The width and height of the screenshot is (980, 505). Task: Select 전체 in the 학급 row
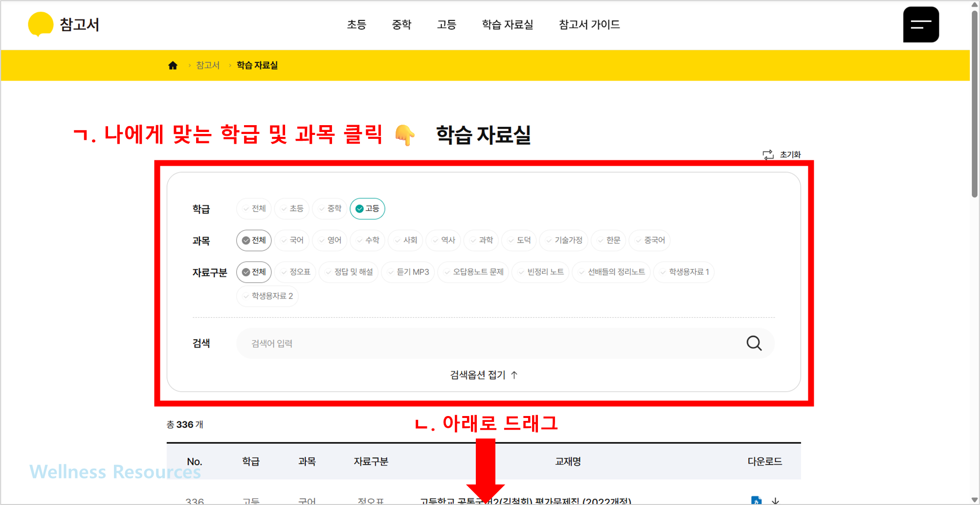[x=254, y=209]
